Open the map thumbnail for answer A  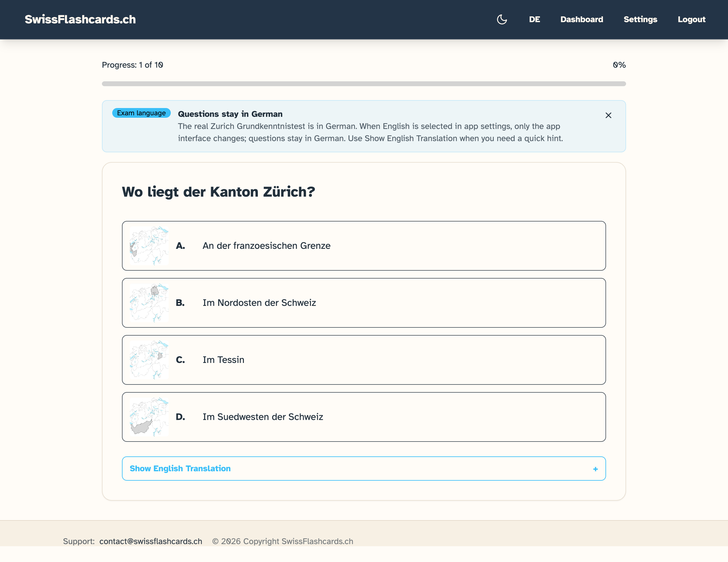tap(149, 246)
